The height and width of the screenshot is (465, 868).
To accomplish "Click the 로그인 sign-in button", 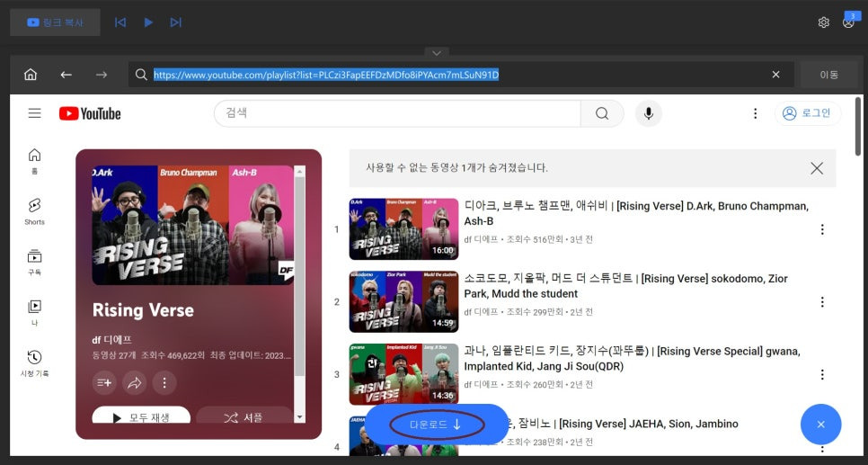I will 808,113.
